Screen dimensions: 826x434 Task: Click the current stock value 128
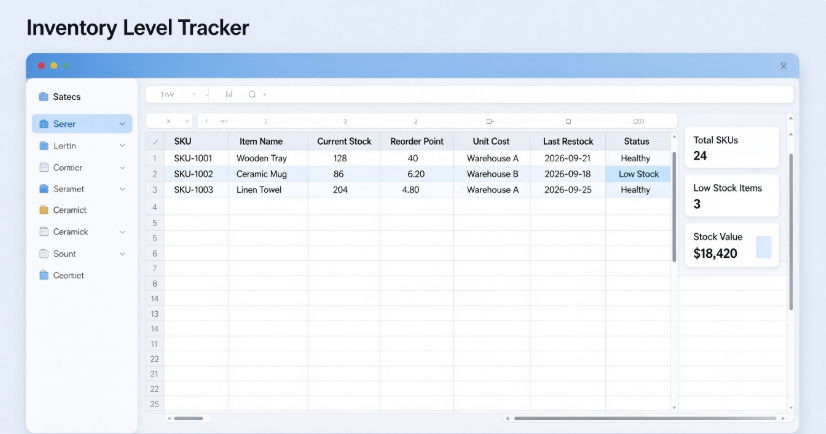tap(340, 158)
